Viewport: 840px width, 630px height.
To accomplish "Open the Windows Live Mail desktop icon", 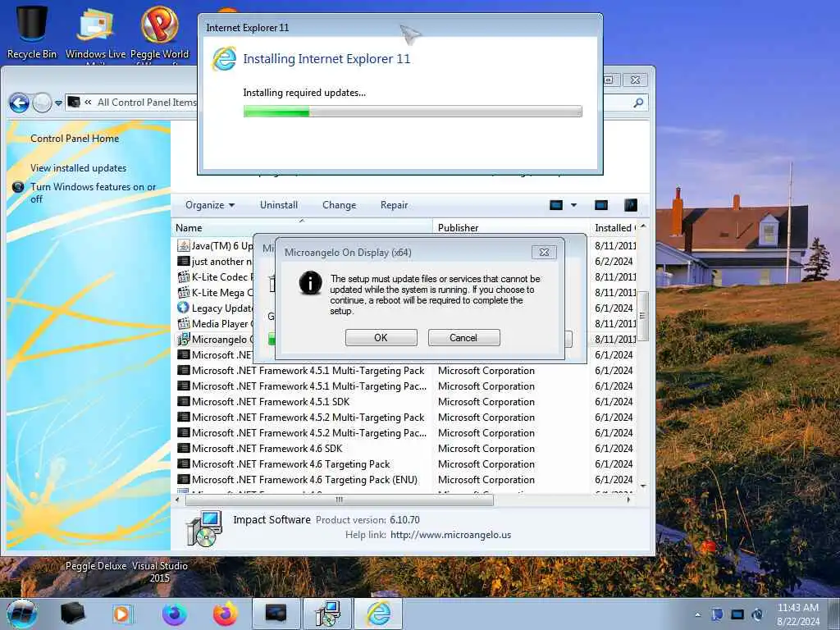I will [95, 32].
